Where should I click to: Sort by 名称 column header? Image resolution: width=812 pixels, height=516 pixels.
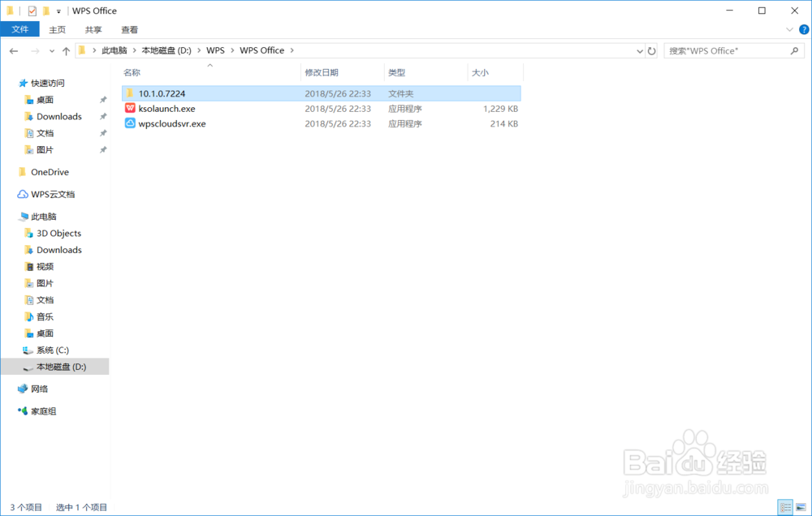click(x=132, y=72)
